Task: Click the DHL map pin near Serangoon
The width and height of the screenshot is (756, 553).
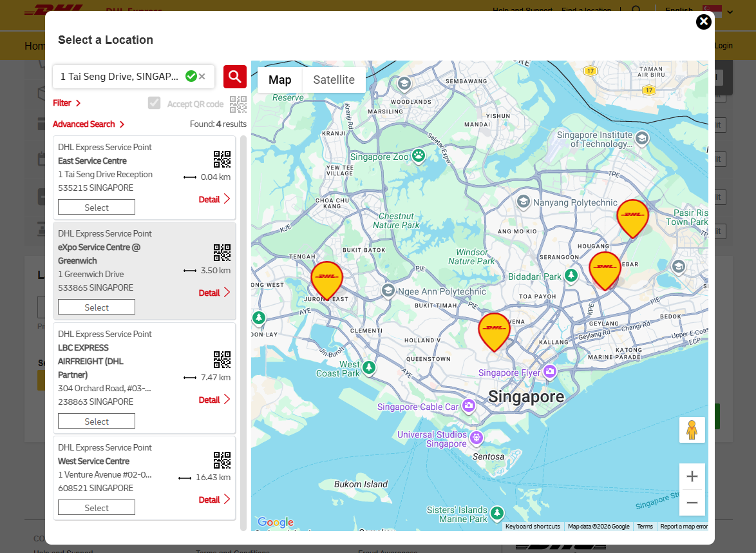Action: pos(605,271)
